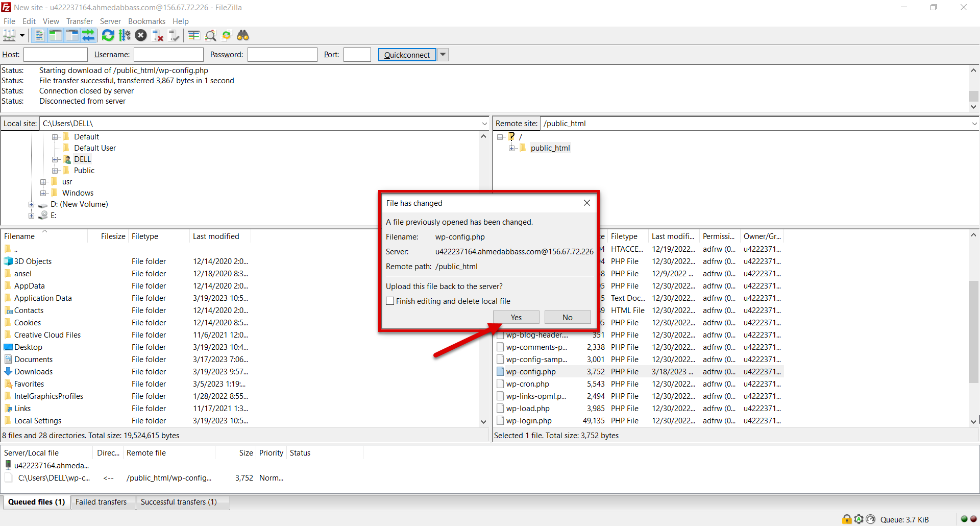Screen dimensions: 980x526
Task: Click No in the file changed dialog
Action: click(x=567, y=318)
